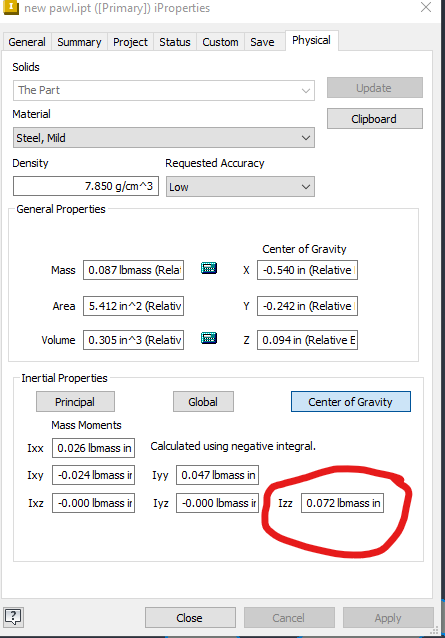445x638 pixels.
Task: Click the Clipboard button
Action: click(x=375, y=119)
